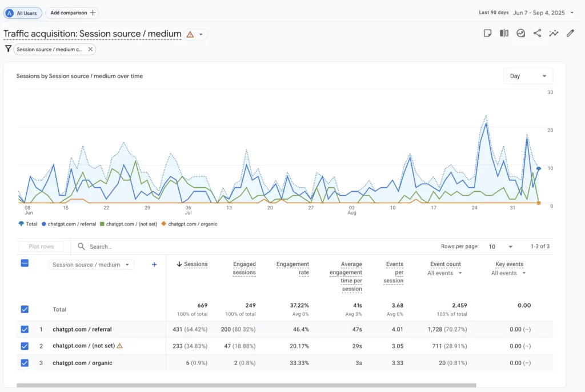Remove the Session source / medium filter chip
Image resolution: width=585 pixels, height=392 pixels.
(90, 50)
